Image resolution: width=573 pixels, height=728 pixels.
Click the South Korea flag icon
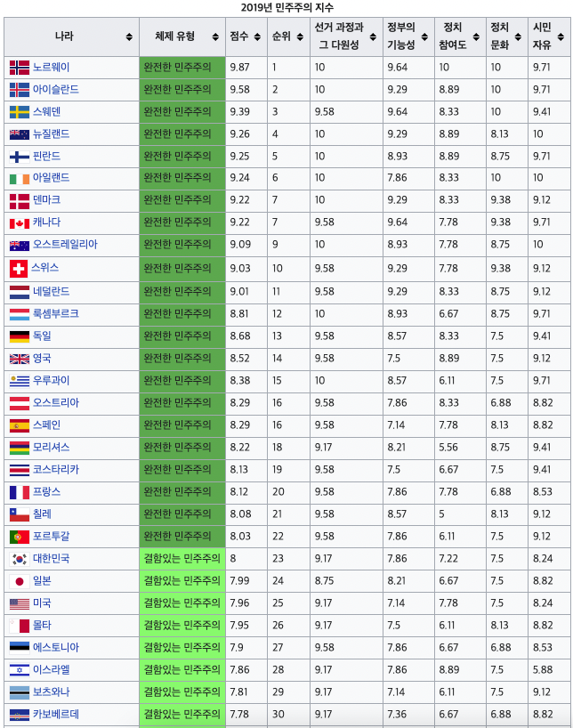coord(19,560)
